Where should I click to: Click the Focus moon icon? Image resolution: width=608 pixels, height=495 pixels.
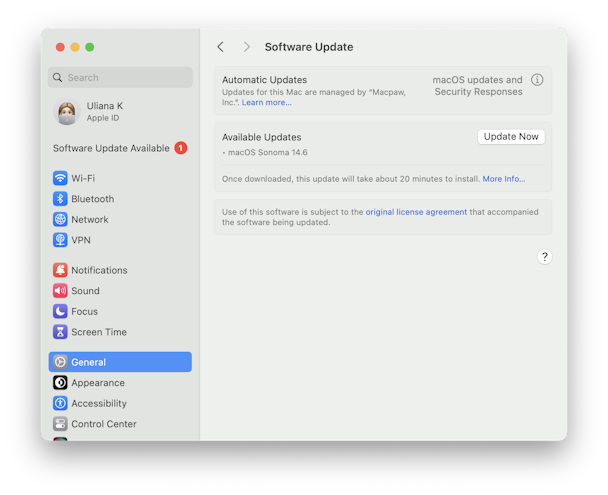(60, 311)
